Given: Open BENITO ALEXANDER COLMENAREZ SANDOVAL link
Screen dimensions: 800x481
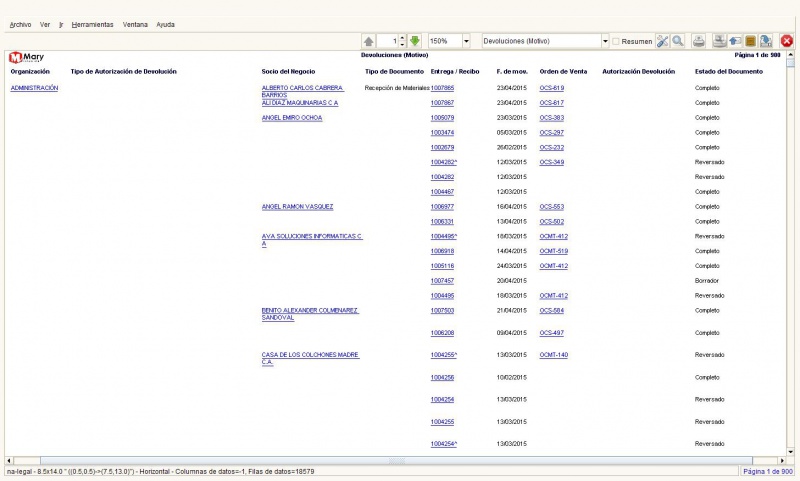Looking at the screenshot, I should click(x=310, y=314).
